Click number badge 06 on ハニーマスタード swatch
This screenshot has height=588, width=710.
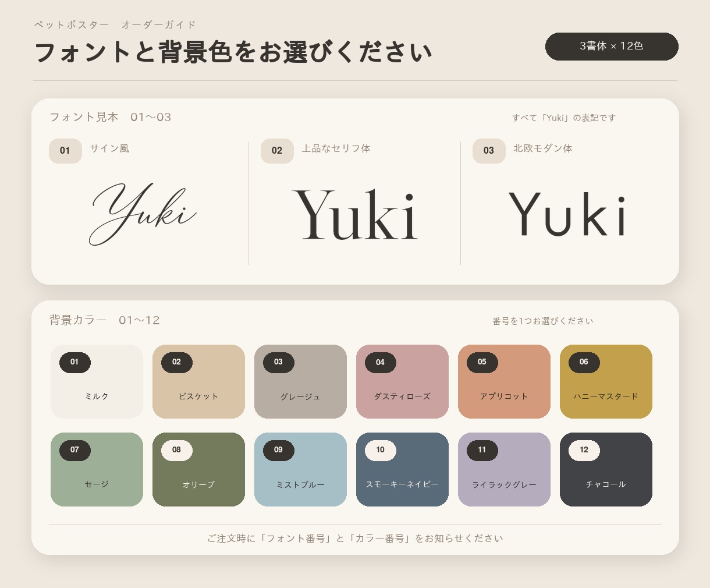point(584,362)
